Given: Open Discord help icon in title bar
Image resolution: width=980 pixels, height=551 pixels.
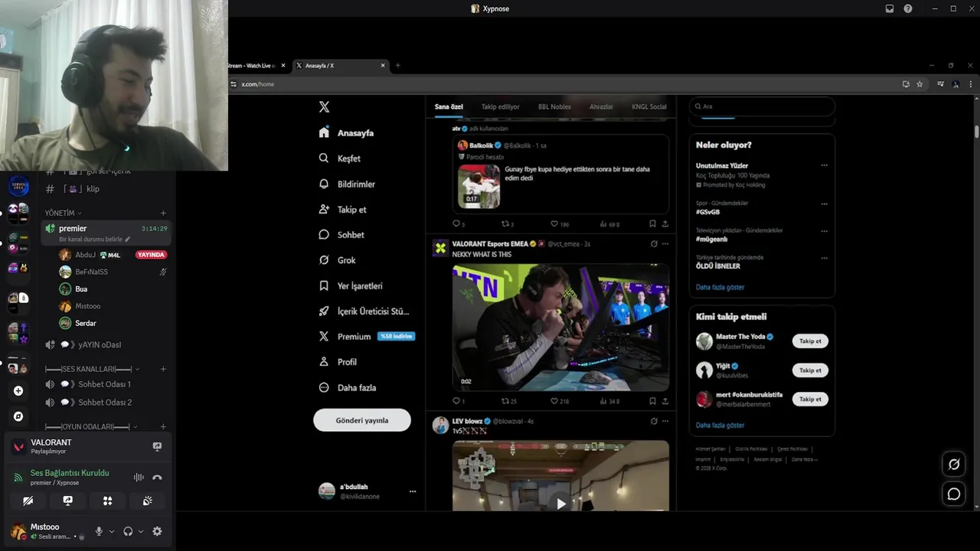Looking at the screenshot, I should click(908, 8).
